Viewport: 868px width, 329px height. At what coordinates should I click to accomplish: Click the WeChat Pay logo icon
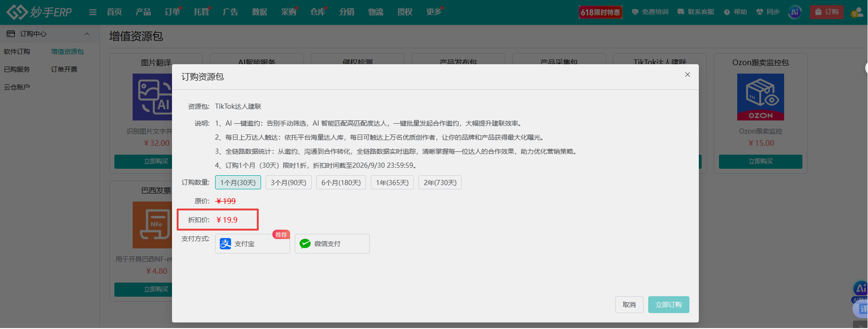pyautogui.click(x=305, y=244)
